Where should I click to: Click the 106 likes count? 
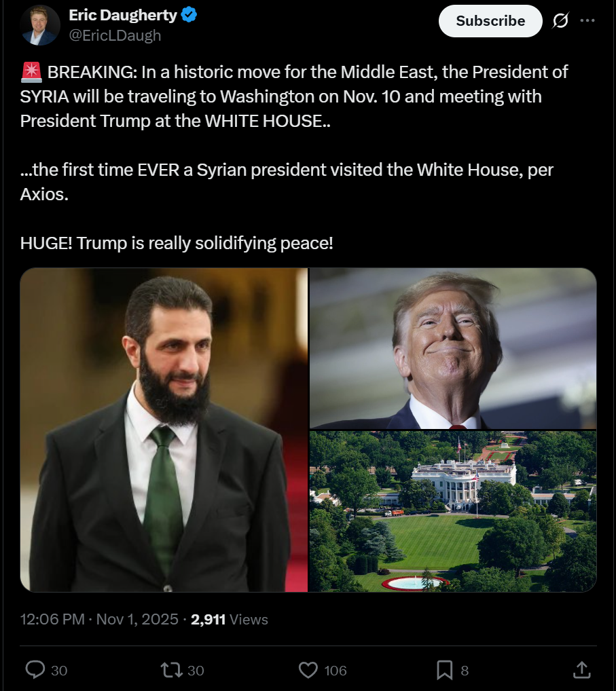[335, 671]
